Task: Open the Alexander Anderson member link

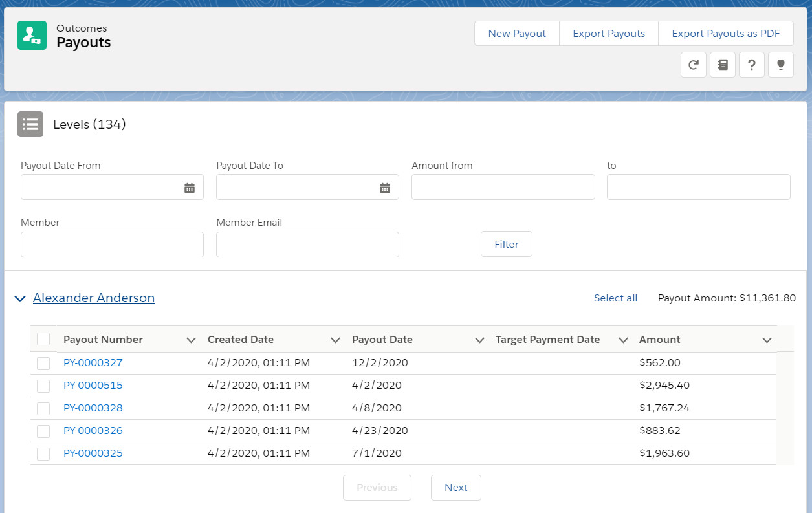Action: (x=94, y=298)
